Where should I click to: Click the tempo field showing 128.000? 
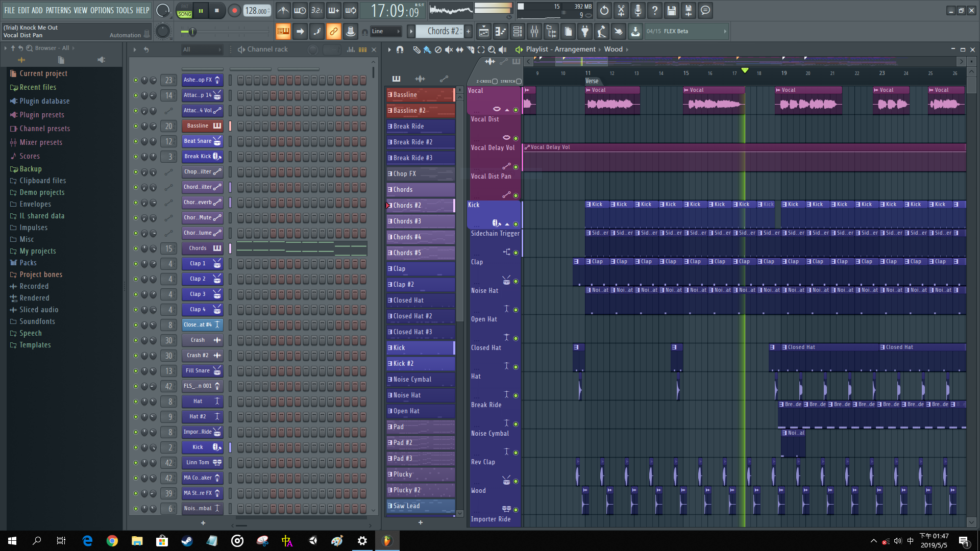[x=256, y=11]
